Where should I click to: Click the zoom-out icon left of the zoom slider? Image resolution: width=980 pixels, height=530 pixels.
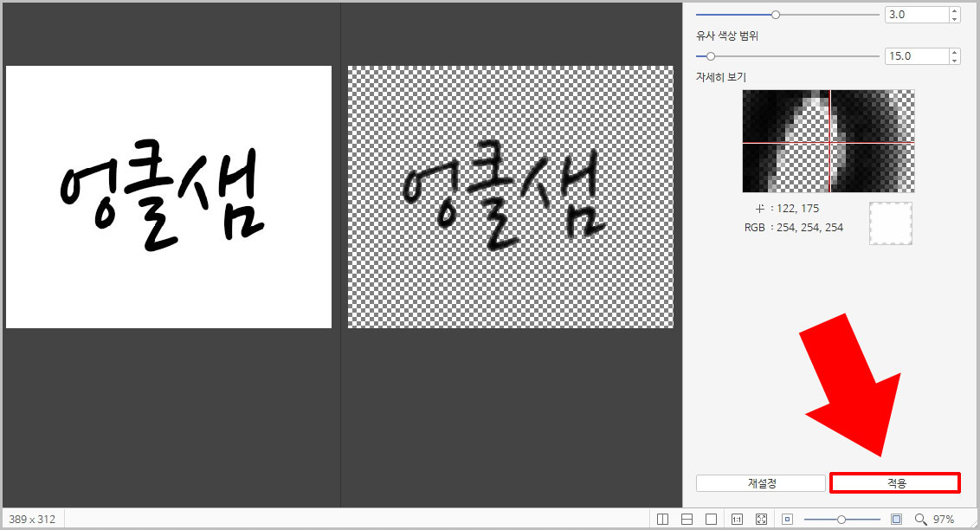pos(786,519)
